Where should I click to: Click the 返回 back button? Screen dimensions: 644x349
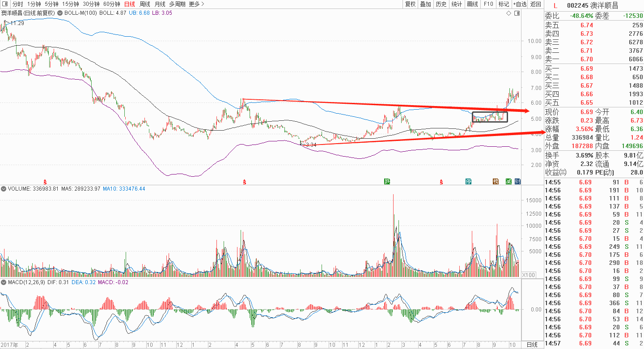[535, 4]
